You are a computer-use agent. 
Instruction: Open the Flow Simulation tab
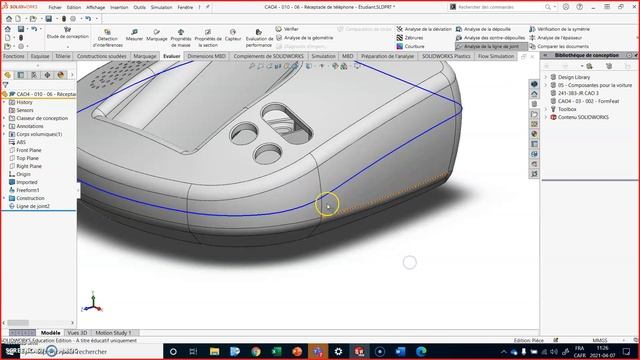pos(496,56)
